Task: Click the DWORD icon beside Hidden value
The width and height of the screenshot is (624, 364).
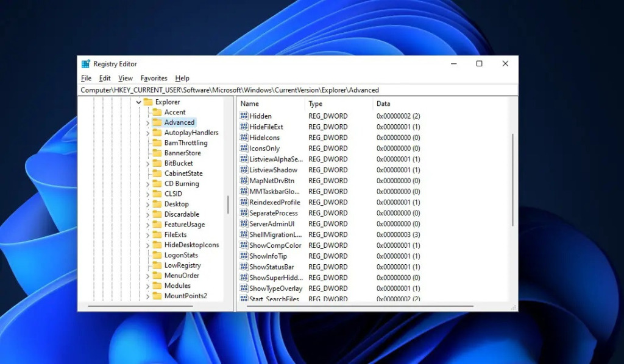Action: point(244,116)
